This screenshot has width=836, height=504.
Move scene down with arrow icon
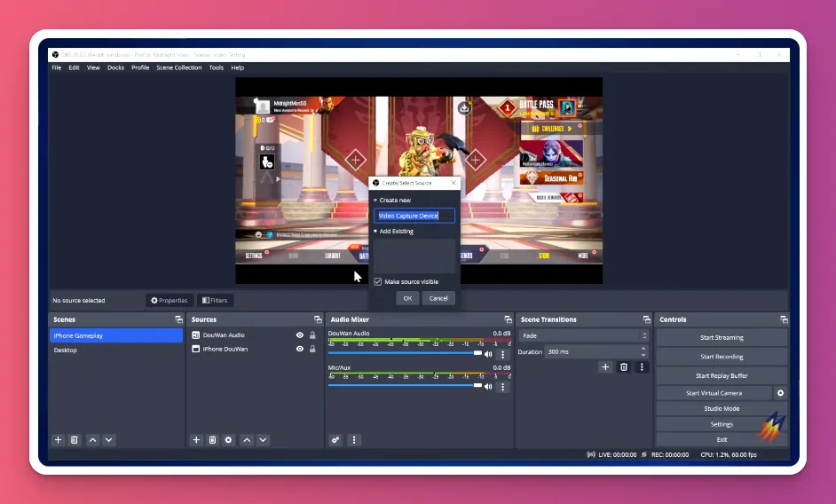point(109,440)
